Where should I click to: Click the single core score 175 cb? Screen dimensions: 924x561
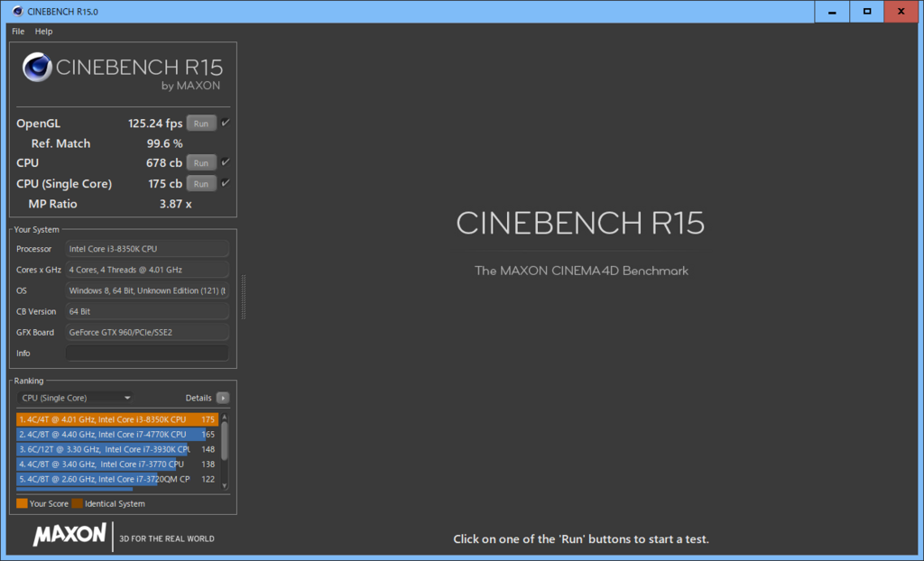click(165, 183)
